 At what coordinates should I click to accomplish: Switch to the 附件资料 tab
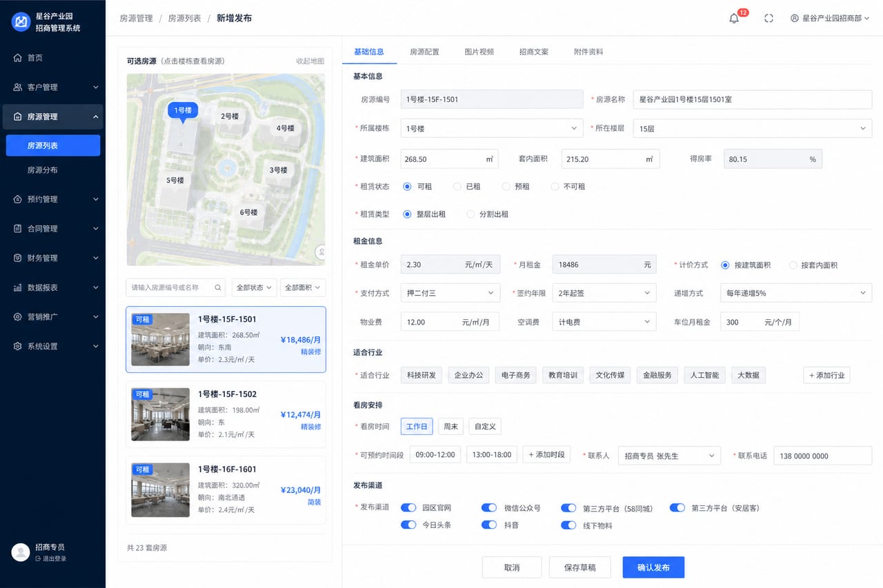(588, 52)
